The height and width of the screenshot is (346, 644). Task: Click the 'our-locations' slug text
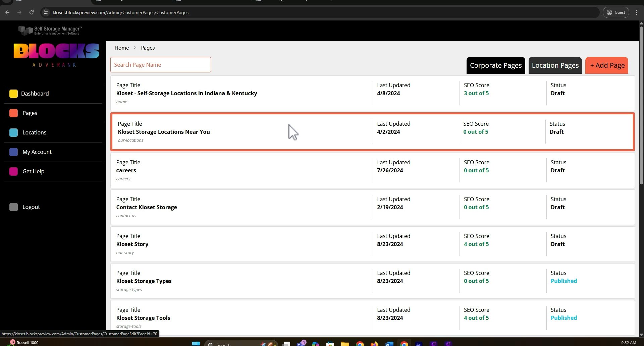click(x=130, y=140)
